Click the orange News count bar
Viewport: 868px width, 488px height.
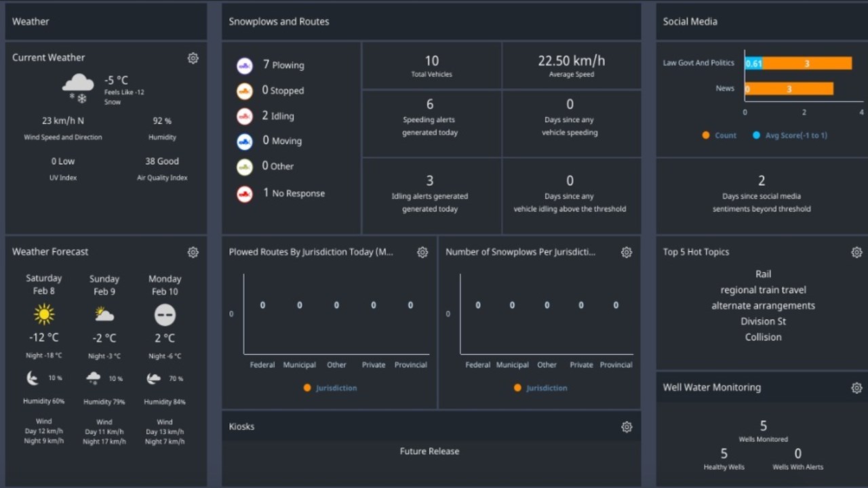point(789,89)
